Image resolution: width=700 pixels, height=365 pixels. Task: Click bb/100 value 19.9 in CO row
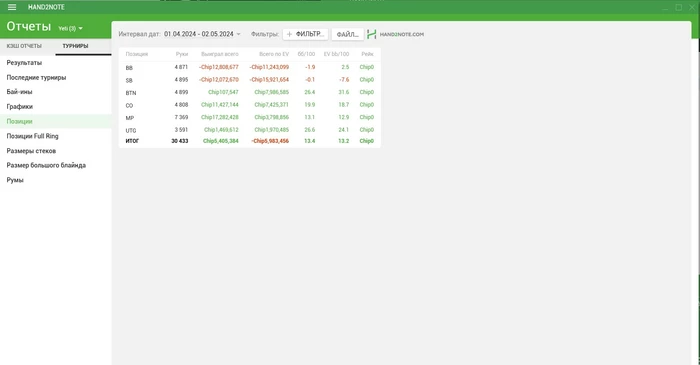pos(309,105)
